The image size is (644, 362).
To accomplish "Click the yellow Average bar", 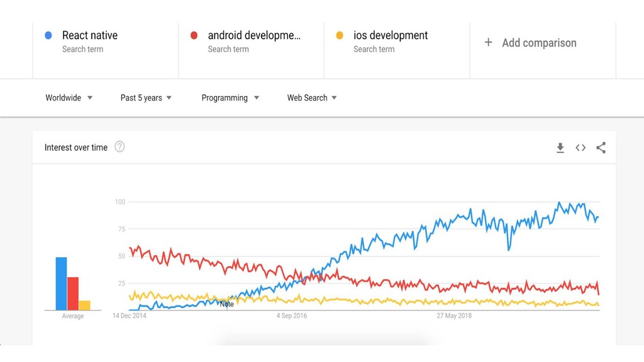I will [85, 305].
